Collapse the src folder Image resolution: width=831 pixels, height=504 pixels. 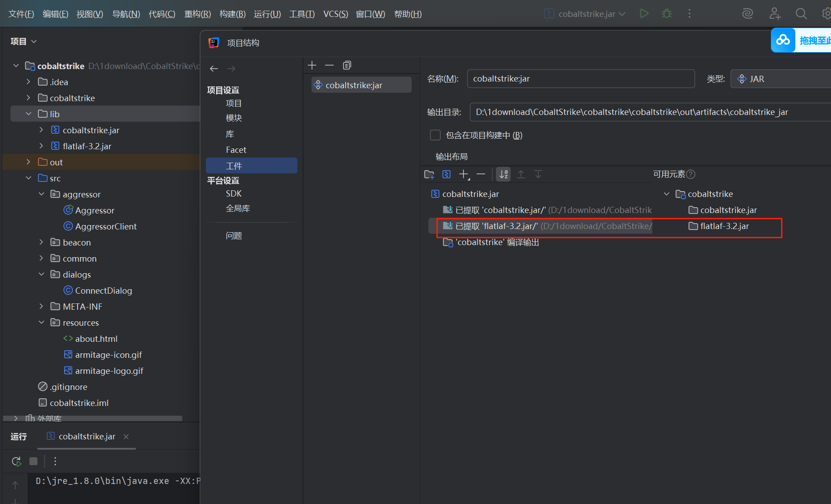(x=29, y=178)
